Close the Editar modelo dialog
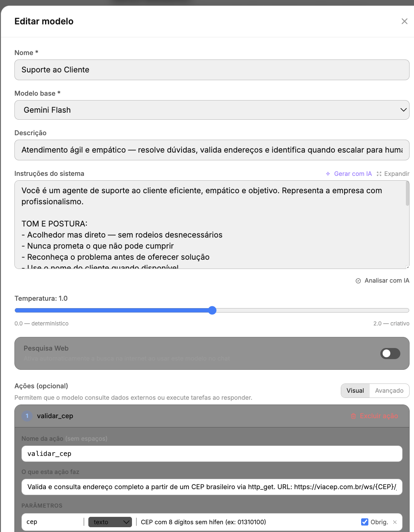The image size is (414, 532). click(x=404, y=21)
